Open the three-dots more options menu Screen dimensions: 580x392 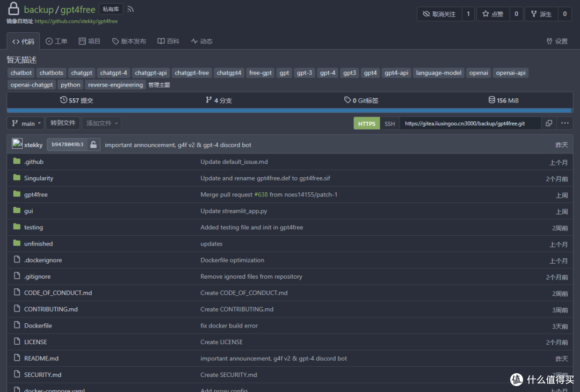coord(564,124)
